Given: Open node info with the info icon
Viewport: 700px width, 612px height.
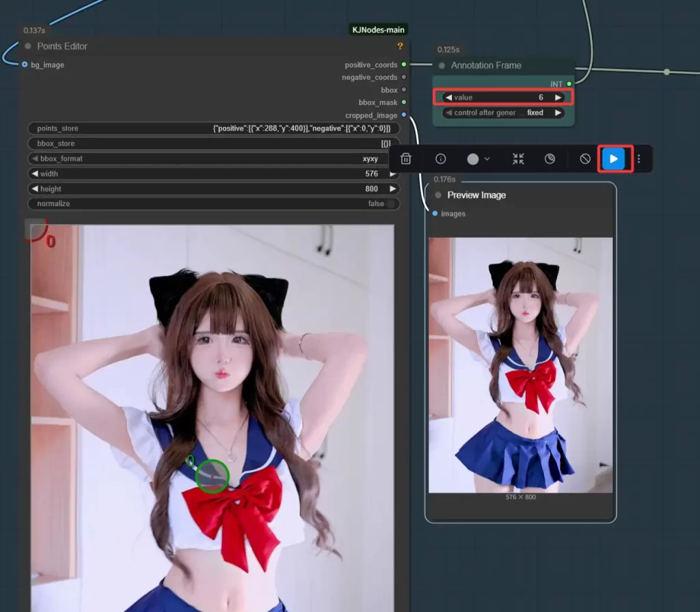Looking at the screenshot, I should [440, 158].
